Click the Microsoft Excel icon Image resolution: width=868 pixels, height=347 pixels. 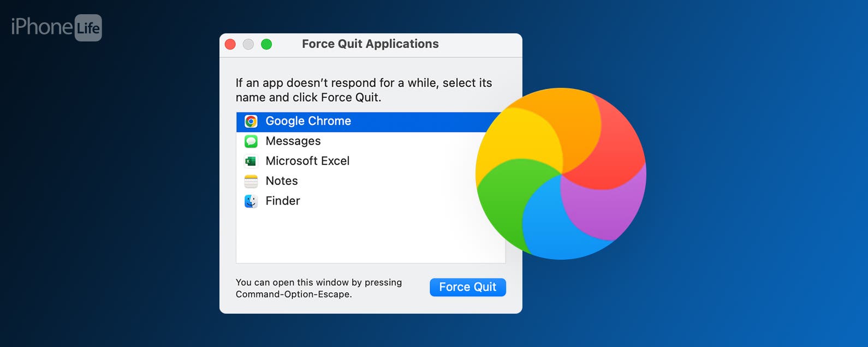click(x=251, y=161)
